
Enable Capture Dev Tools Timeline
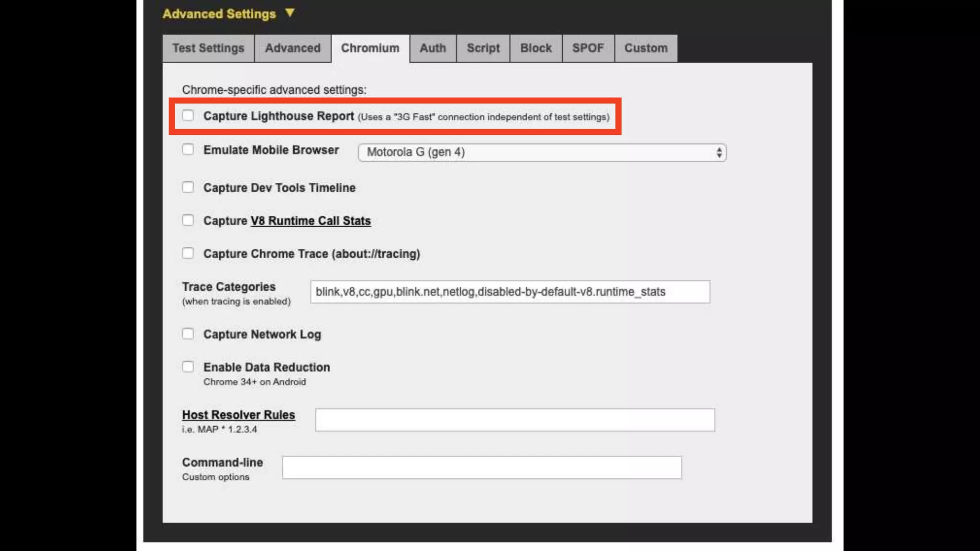(x=188, y=187)
